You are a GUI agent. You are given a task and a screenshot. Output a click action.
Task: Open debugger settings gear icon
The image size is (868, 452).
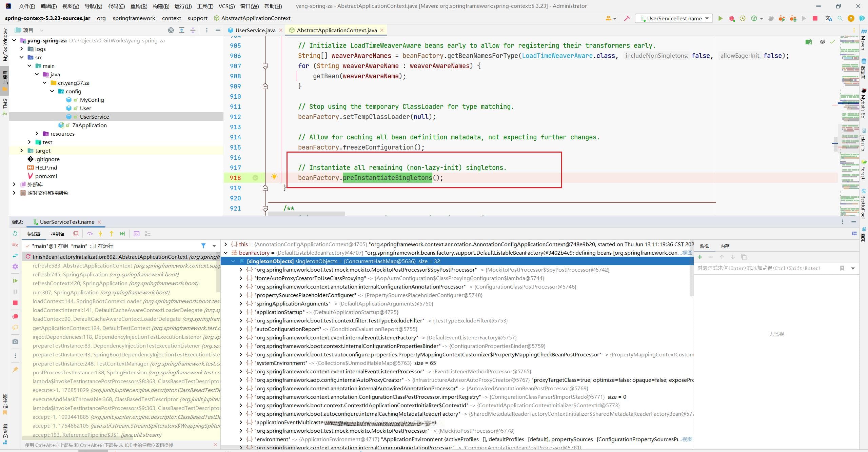(15, 267)
